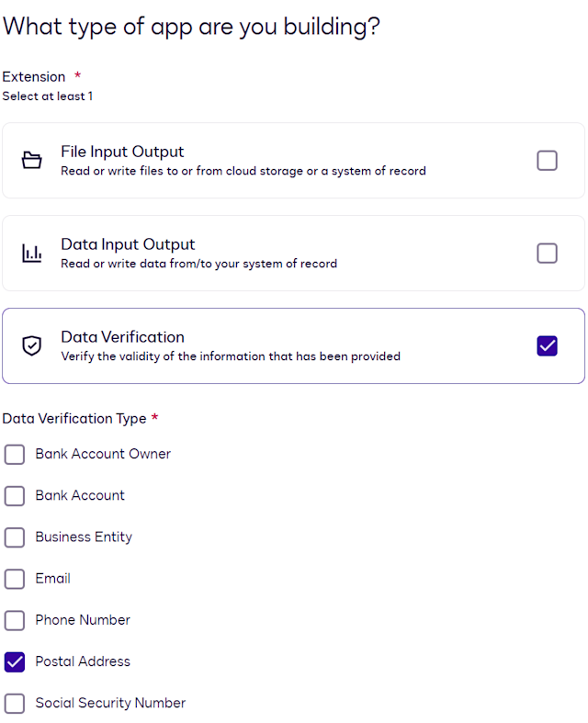This screenshot has height=723, width=588.
Task: Click the 'Phone Number' label
Action: click(83, 620)
